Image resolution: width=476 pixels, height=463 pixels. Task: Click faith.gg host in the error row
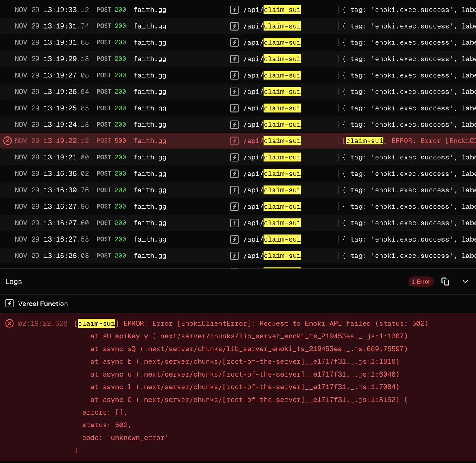pos(150,141)
